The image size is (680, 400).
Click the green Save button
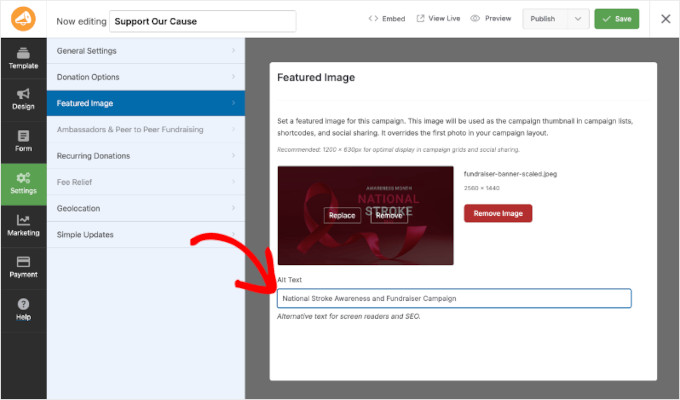pos(617,19)
